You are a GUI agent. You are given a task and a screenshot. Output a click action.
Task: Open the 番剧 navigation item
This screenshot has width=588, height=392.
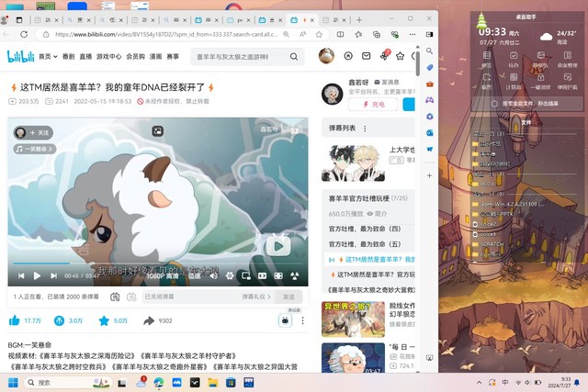click(x=68, y=56)
